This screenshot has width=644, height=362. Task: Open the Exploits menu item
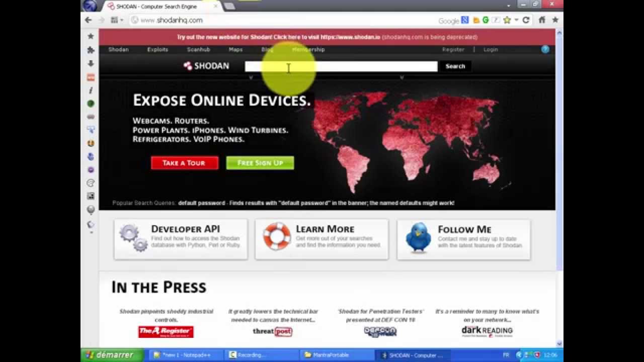157,49
